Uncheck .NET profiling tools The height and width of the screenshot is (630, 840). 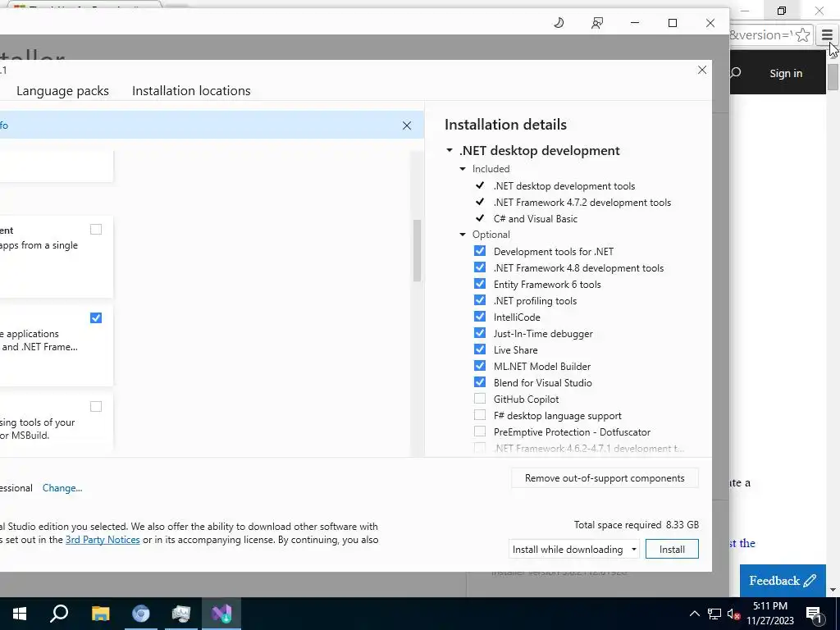479,300
